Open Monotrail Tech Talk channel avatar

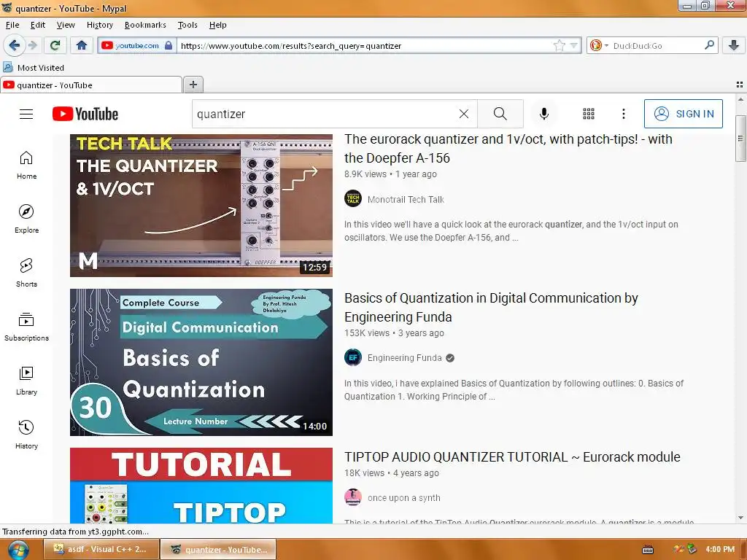pos(353,199)
